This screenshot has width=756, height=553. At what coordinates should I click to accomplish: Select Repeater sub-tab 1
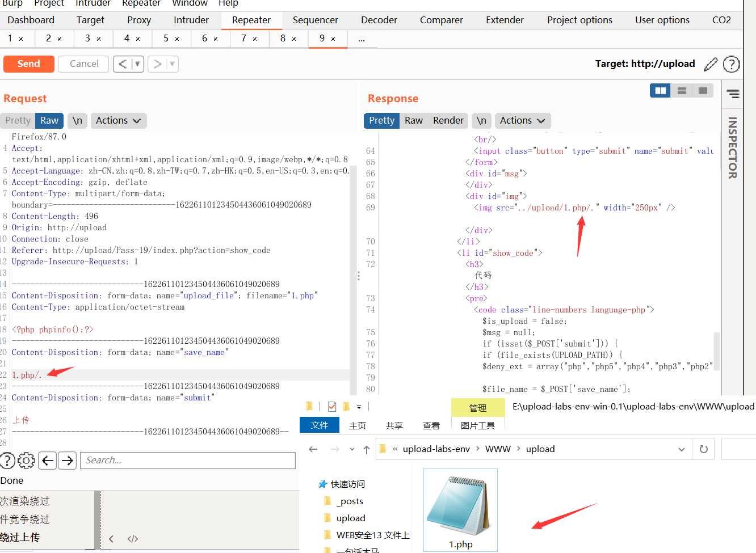click(10, 38)
